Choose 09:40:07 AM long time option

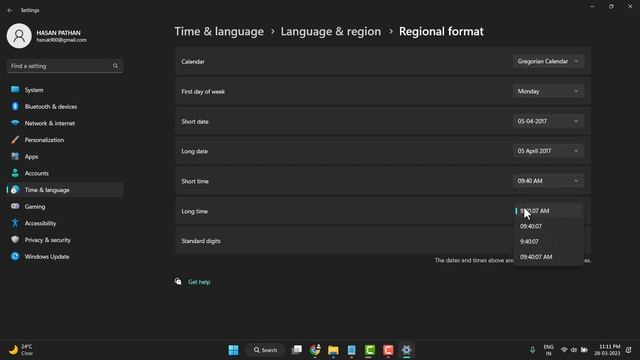[548, 257]
